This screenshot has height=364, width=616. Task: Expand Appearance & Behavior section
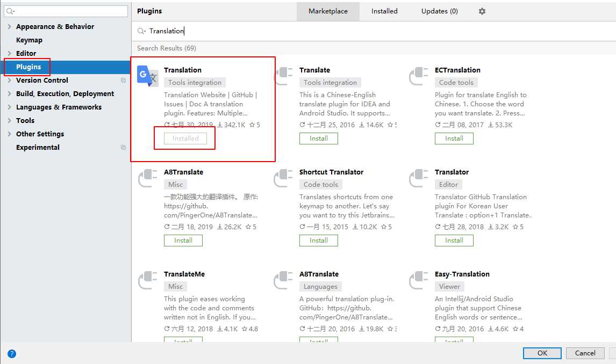click(9, 26)
